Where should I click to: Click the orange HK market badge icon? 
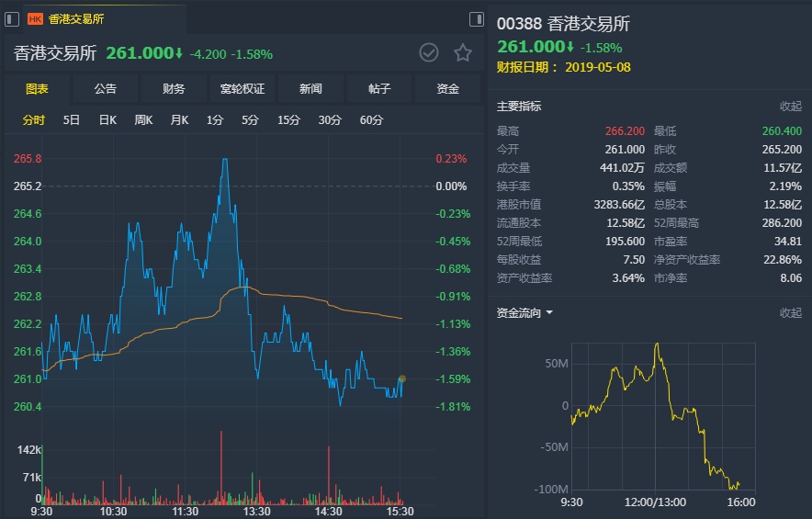pyautogui.click(x=35, y=18)
